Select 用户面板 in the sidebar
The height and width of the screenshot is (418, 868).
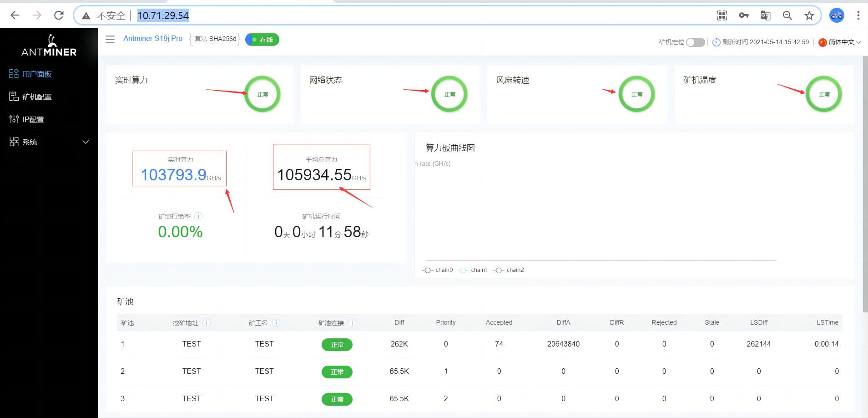coord(37,73)
